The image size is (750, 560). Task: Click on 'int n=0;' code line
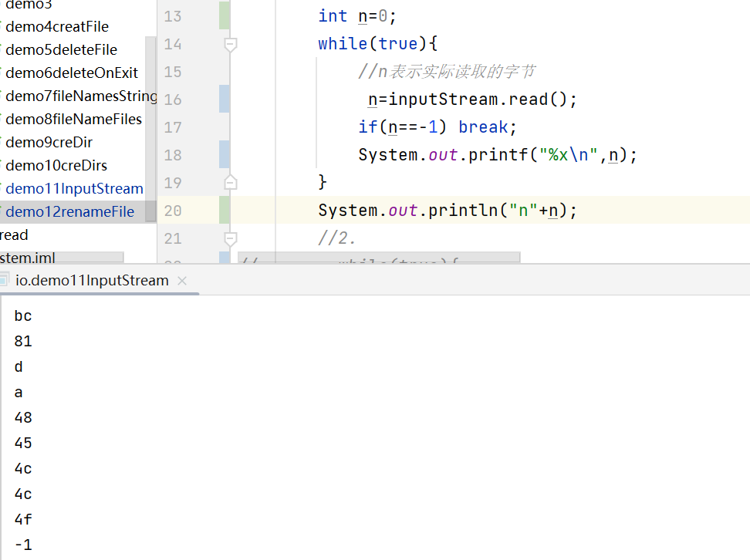(x=357, y=16)
